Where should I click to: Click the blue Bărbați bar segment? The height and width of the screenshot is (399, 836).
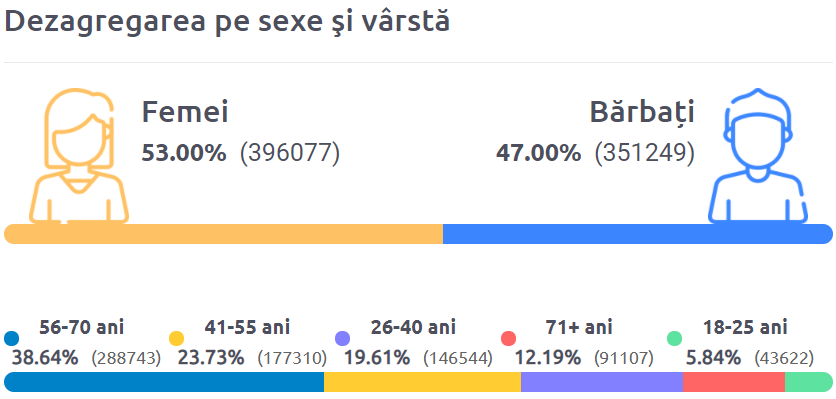[638, 234]
